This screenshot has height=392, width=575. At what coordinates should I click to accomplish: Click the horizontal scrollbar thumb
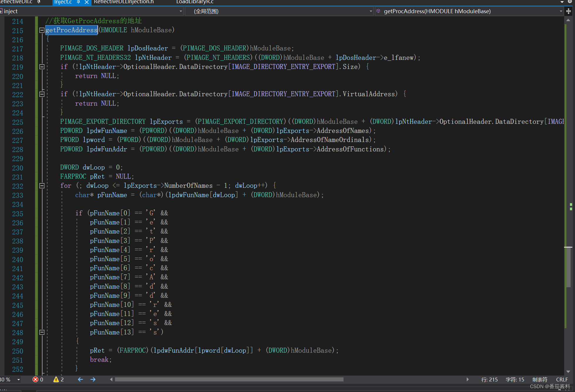(x=229, y=379)
